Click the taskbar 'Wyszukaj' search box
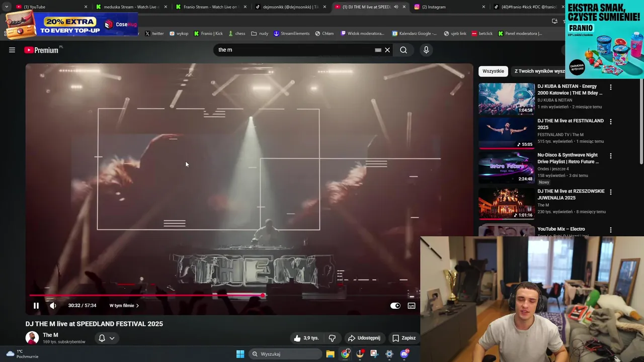Screen dimensions: 644x362 click(x=286, y=354)
